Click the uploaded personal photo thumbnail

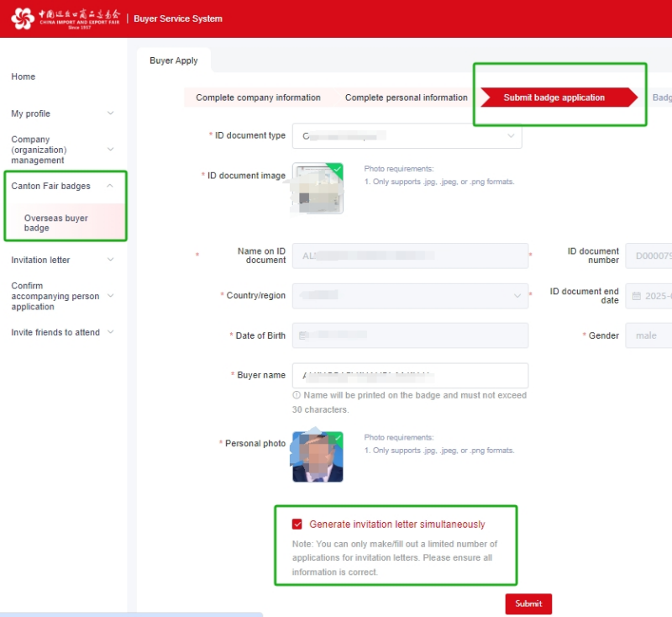tap(318, 456)
